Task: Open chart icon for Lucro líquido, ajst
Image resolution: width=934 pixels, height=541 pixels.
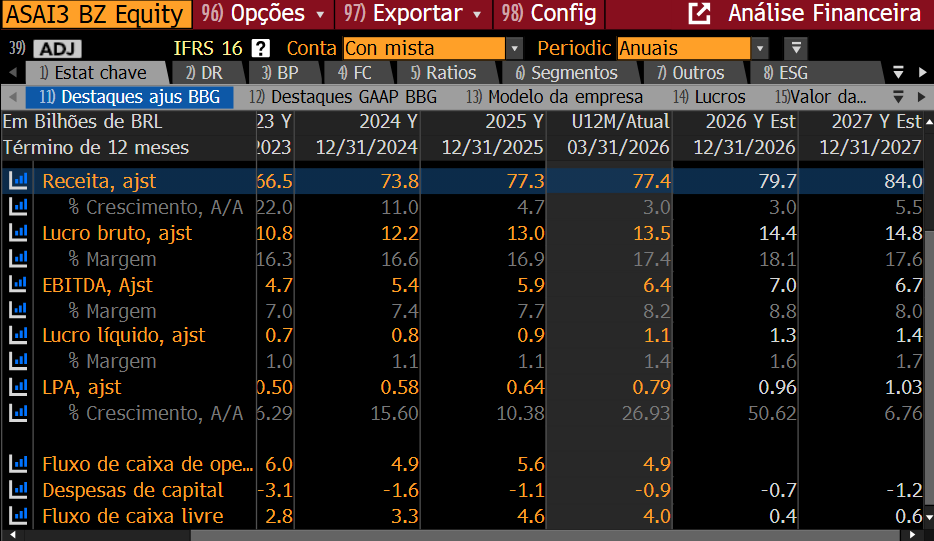Action: [x=18, y=335]
